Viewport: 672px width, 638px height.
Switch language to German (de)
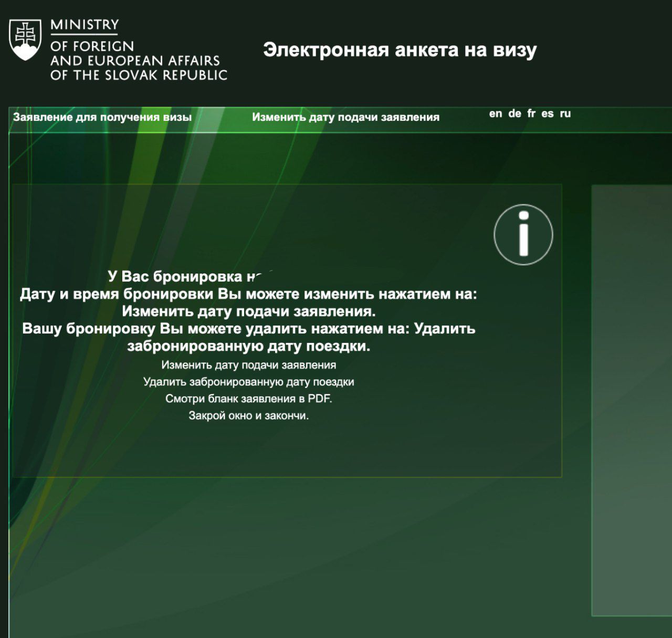(514, 113)
